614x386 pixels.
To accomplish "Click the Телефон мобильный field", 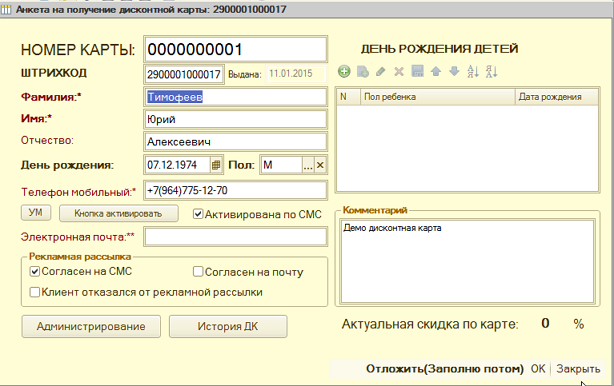I will point(235,191).
